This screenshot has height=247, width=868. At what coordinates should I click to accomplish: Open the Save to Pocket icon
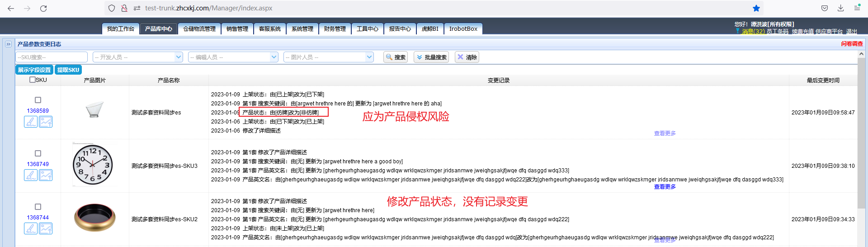(x=825, y=8)
